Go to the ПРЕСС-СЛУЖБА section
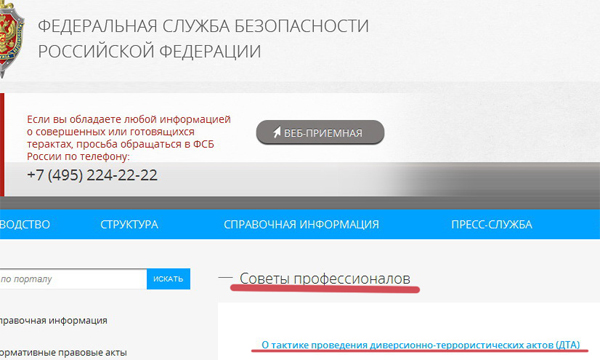 tap(491, 225)
